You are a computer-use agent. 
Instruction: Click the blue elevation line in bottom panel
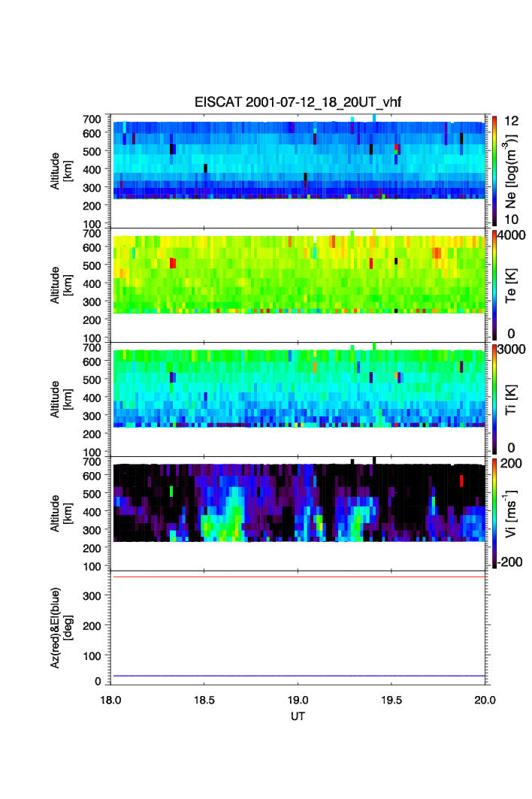pos(298,676)
